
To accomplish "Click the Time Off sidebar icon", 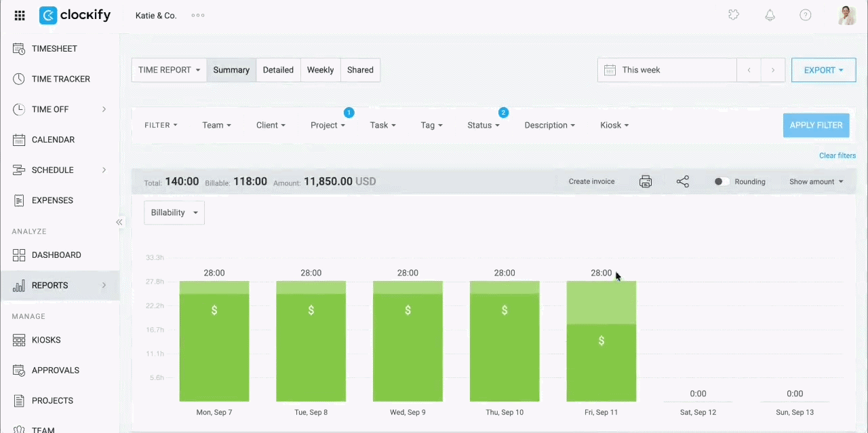I will [x=19, y=109].
